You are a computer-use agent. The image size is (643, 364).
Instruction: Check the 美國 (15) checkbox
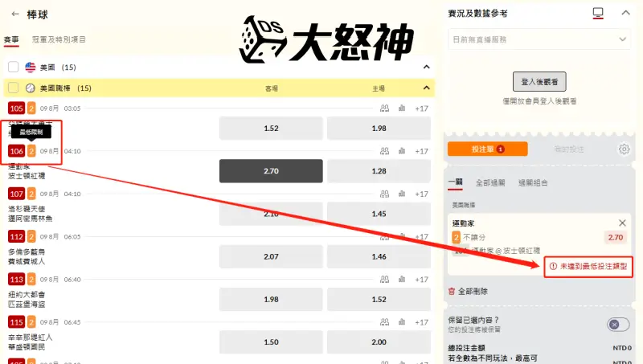(x=13, y=67)
